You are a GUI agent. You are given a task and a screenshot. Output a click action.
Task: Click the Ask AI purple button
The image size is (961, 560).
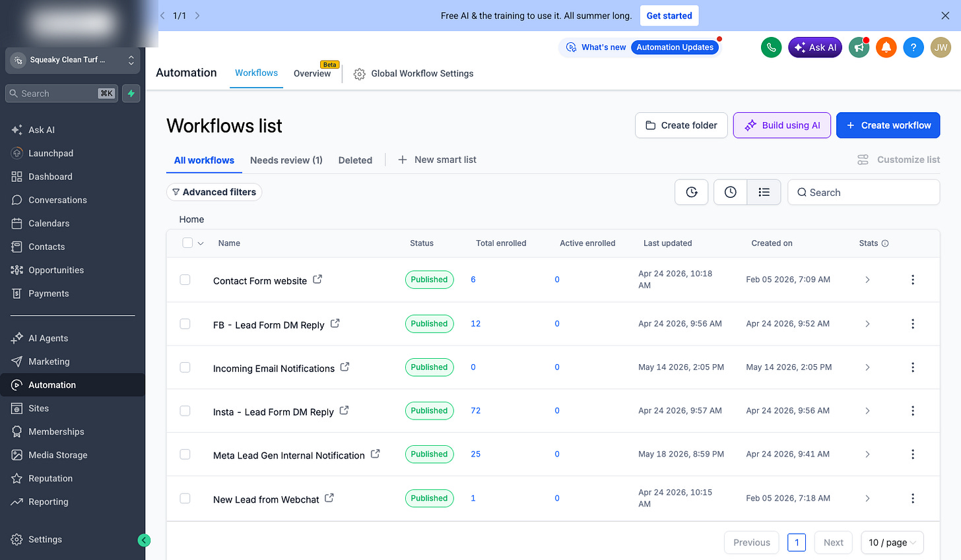click(815, 47)
